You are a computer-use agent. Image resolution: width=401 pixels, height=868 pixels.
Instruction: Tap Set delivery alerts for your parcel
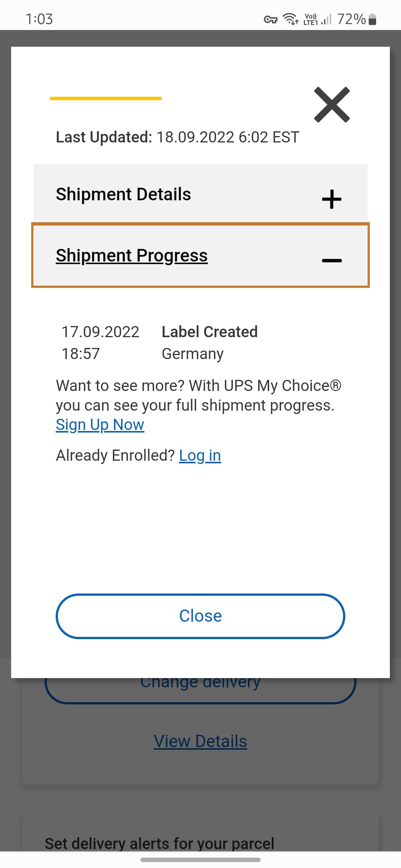point(160,844)
